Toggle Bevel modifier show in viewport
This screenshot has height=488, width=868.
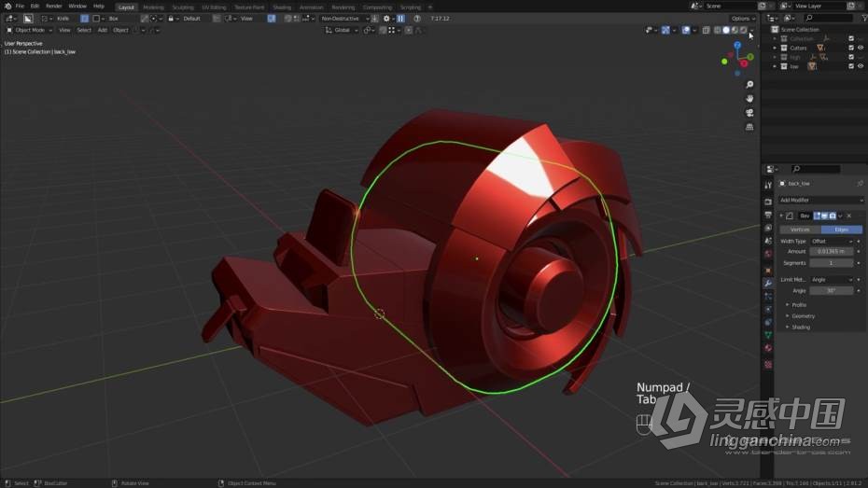(x=825, y=216)
